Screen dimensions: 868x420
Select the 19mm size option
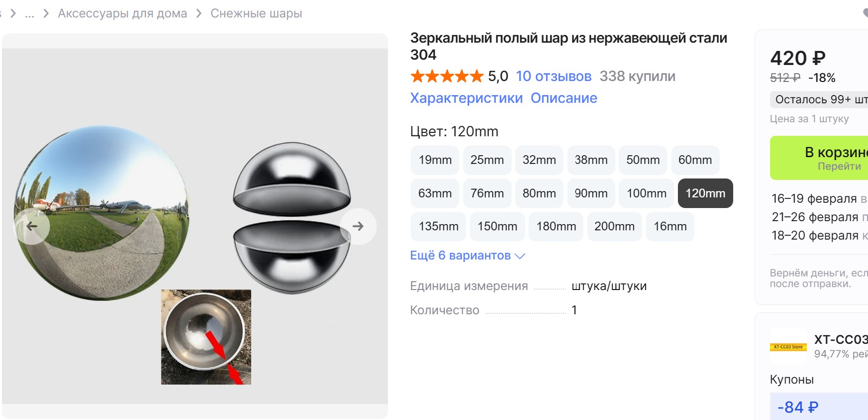coord(435,160)
